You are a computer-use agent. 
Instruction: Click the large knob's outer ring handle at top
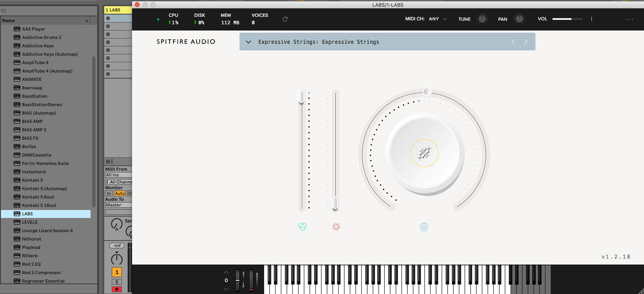pyautogui.click(x=427, y=92)
